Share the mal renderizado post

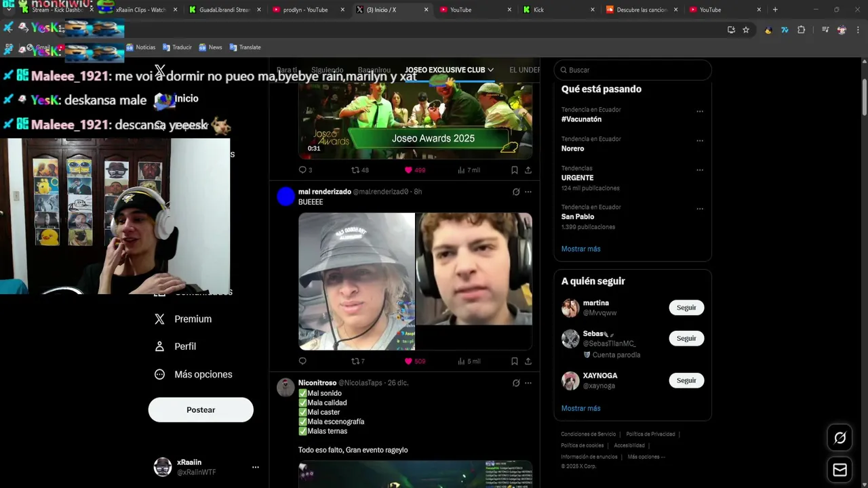[x=528, y=361]
